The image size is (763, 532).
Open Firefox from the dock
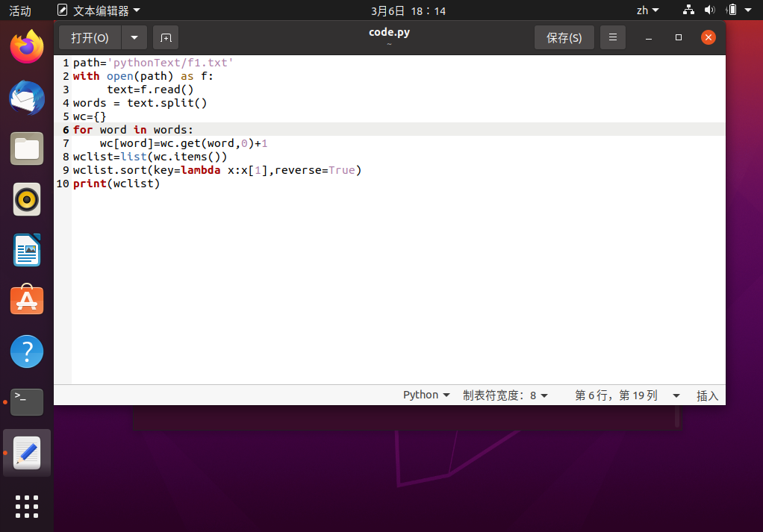pyautogui.click(x=27, y=47)
